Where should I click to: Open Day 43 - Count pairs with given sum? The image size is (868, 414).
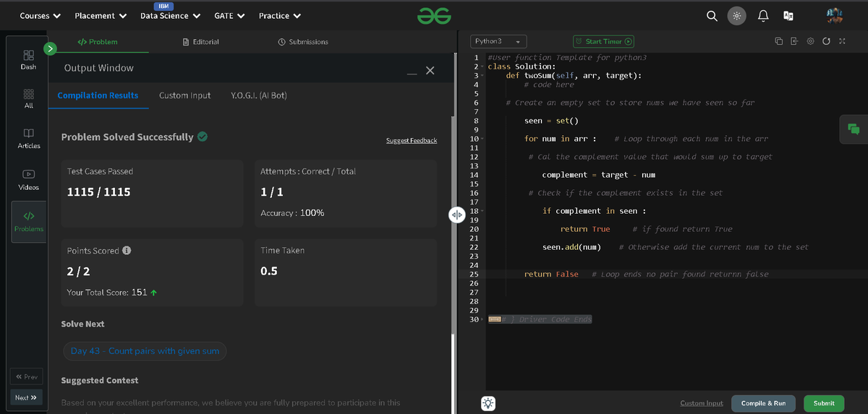point(145,351)
